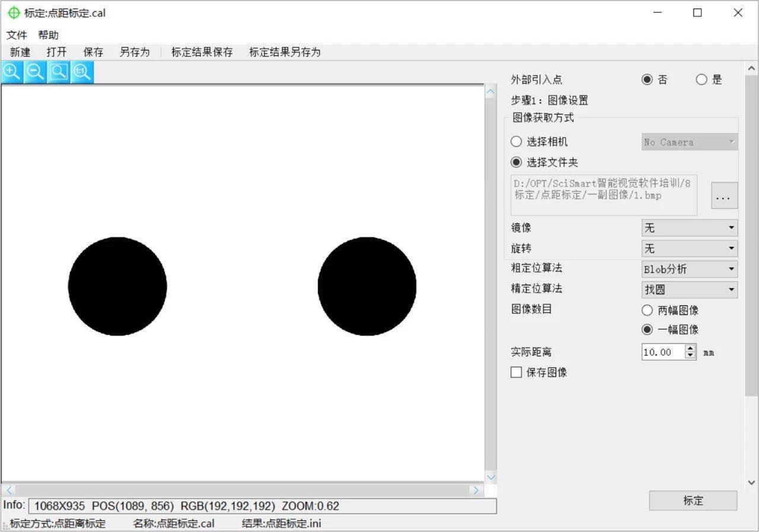Click settings panel scroll-down arrow

pyautogui.click(x=751, y=483)
